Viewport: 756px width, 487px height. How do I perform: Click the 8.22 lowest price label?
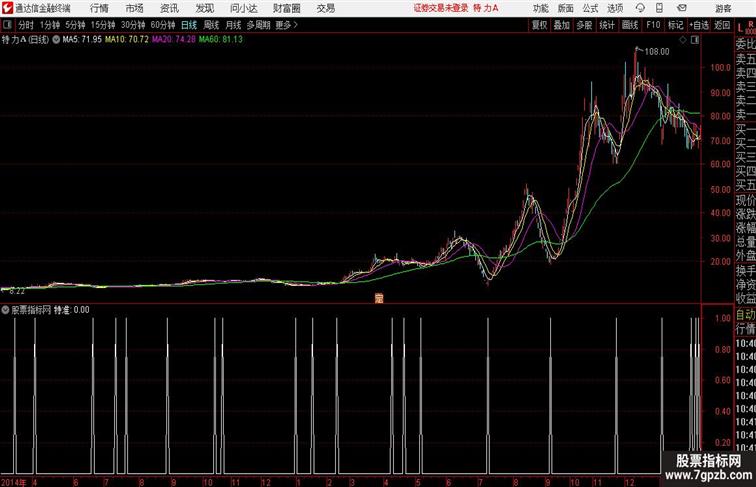click(x=17, y=291)
